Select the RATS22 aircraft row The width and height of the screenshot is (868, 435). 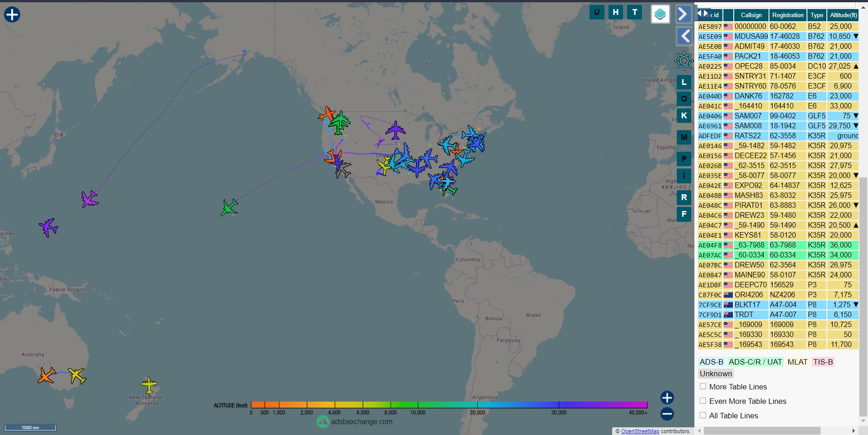(x=778, y=136)
